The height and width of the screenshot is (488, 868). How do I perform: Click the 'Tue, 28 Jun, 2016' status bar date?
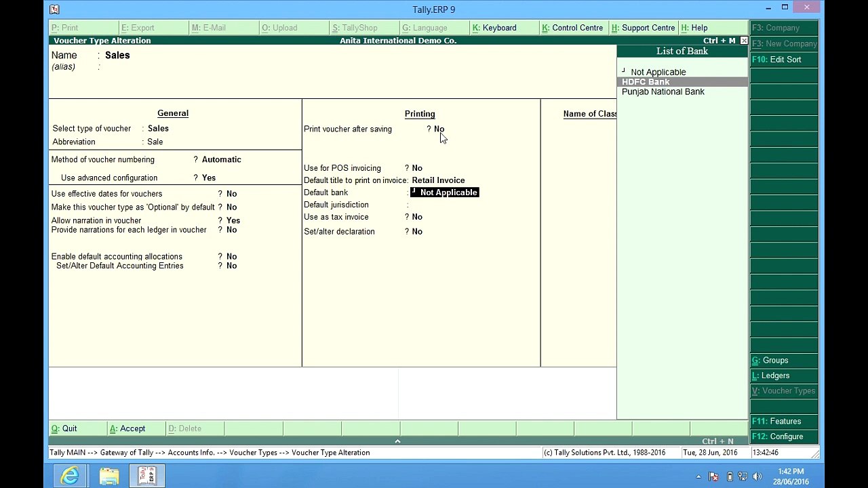[x=711, y=453]
